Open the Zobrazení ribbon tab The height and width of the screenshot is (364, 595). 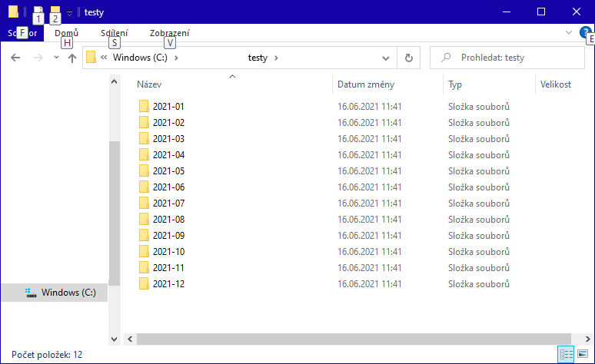(170, 33)
